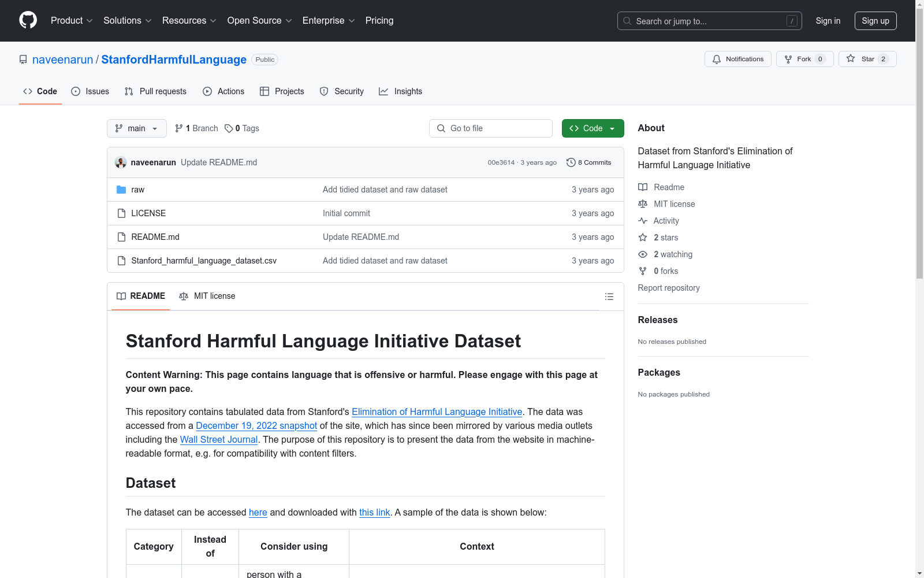
Task: Select the README tab in file viewer
Action: click(141, 296)
